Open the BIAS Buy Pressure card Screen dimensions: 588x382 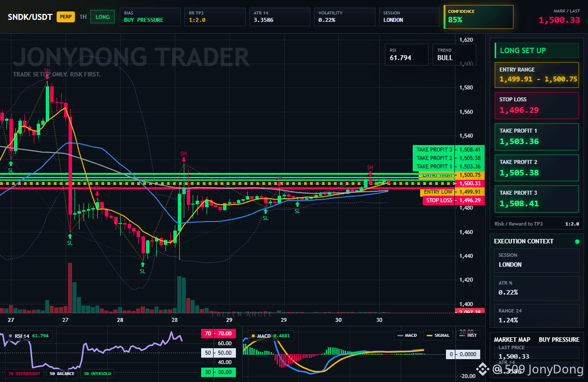coord(150,17)
